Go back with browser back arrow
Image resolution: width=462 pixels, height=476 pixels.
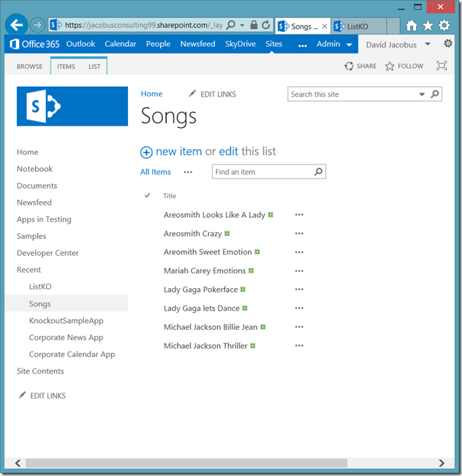[x=17, y=25]
